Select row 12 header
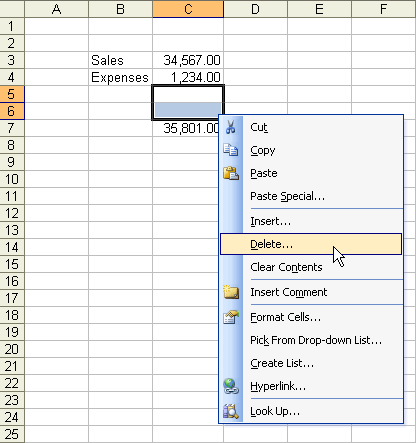Screen dimensions: 416x443 [12, 213]
